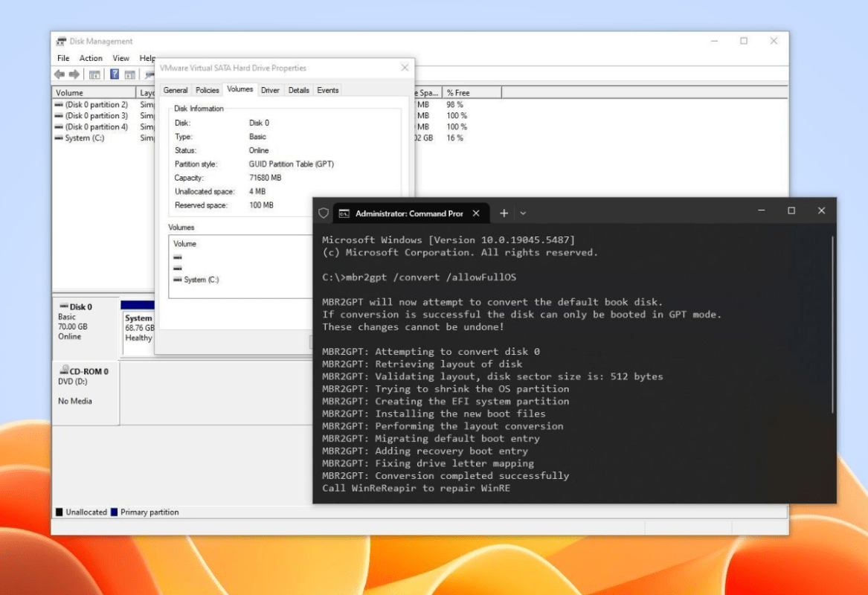
Task: Switch to the Driver tab in Properties
Action: (x=270, y=90)
